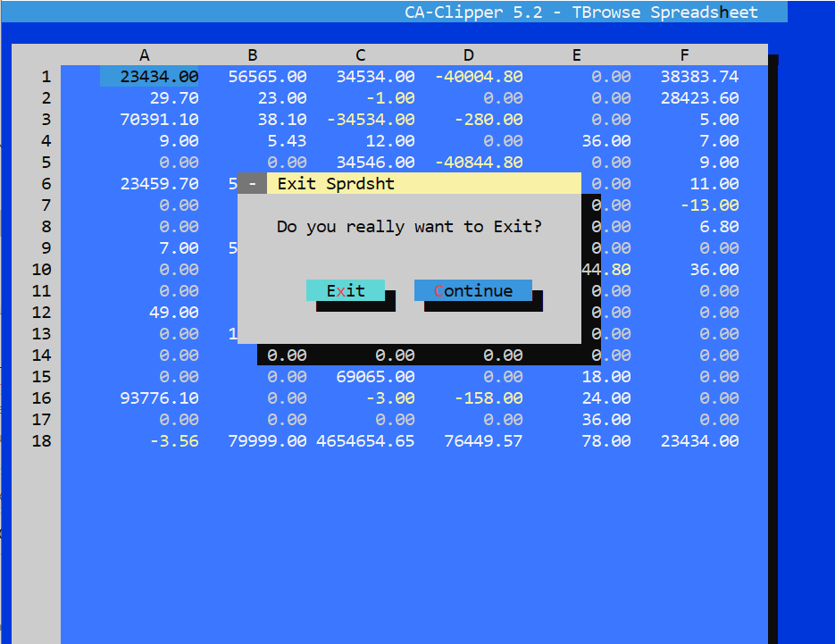Click row number 10
This screenshot has height=644, width=835.
pos(42,269)
